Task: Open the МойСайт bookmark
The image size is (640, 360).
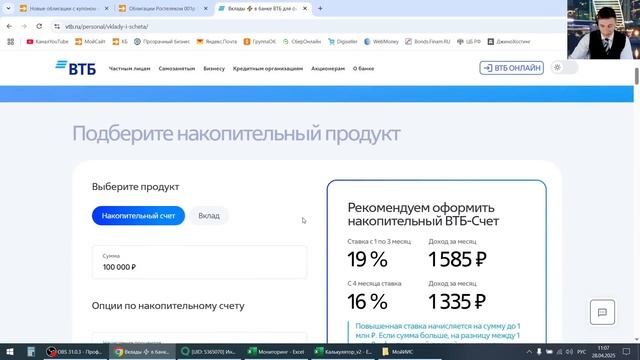Action: (90, 42)
